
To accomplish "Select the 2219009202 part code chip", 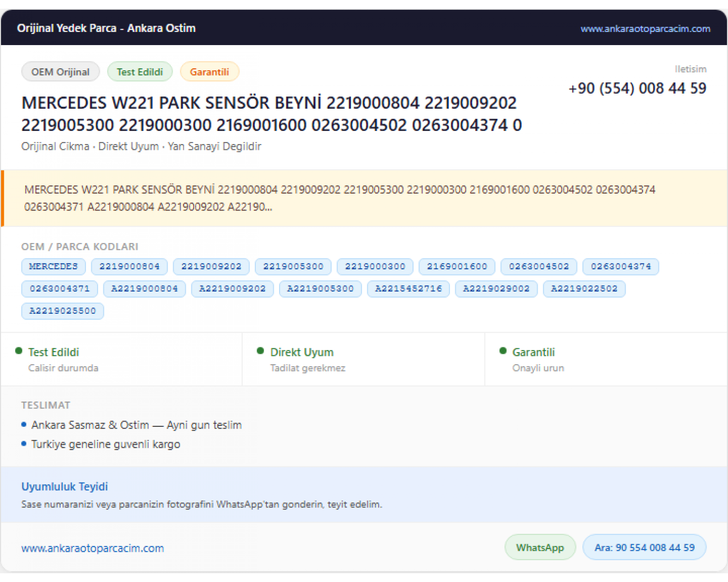I will (212, 266).
